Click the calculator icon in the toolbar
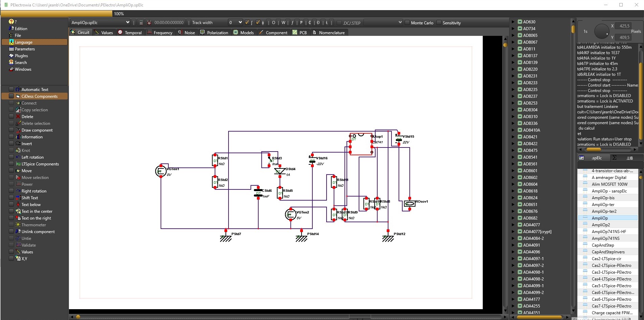 point(141,23)
